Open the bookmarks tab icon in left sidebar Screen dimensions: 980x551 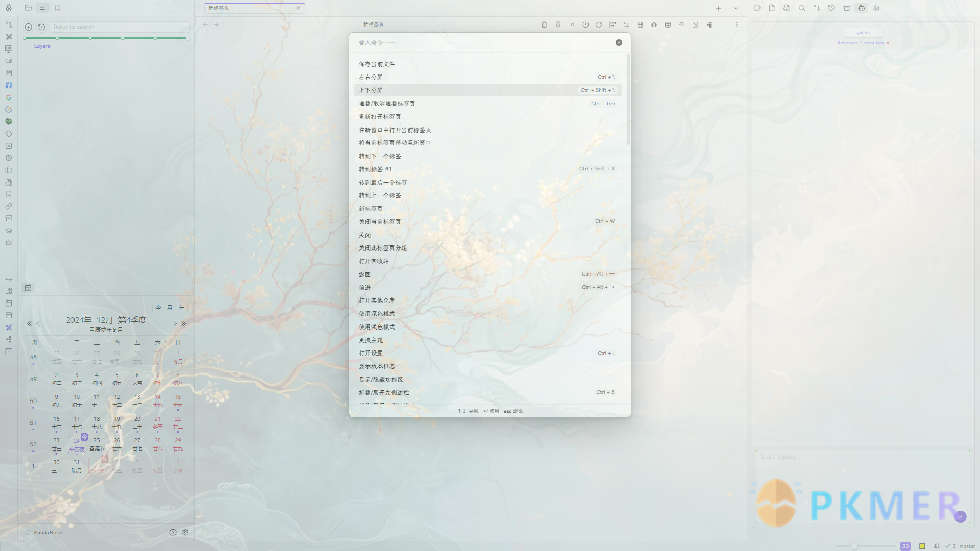58,8
